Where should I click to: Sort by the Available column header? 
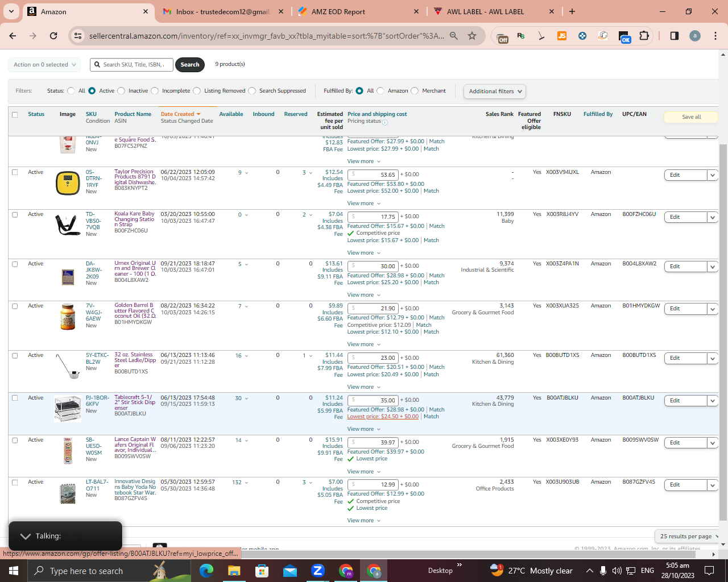(x=231, y=114)
